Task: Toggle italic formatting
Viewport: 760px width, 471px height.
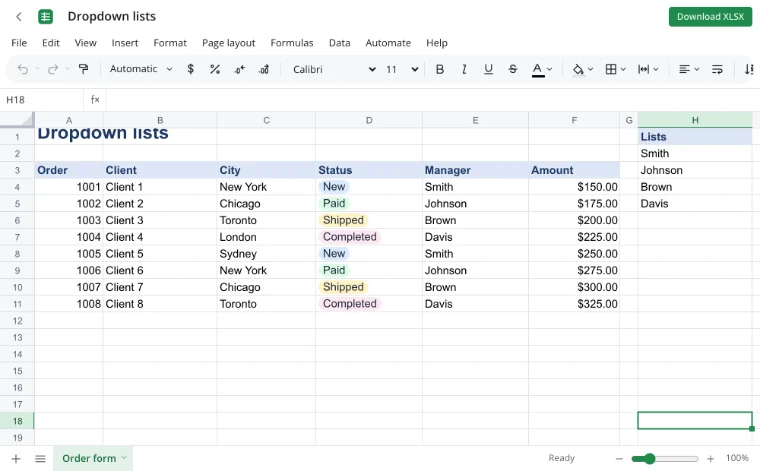Action: coord(464,69)
